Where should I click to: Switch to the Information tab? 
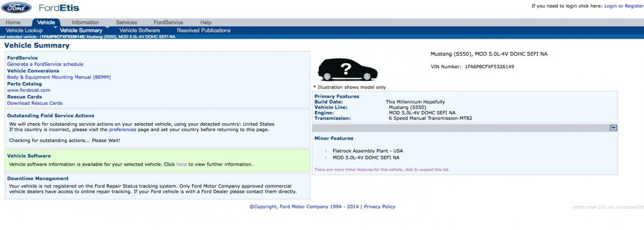(85, 22)
